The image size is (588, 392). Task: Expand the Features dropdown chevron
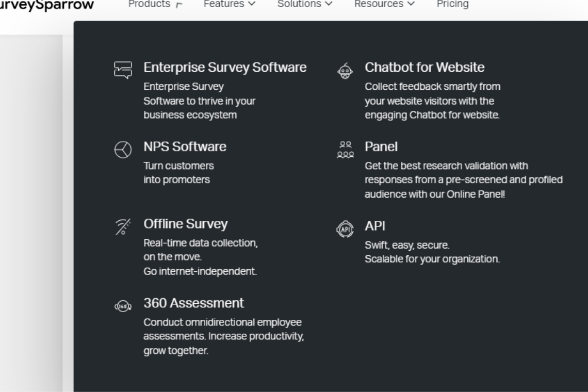(252, 4)
